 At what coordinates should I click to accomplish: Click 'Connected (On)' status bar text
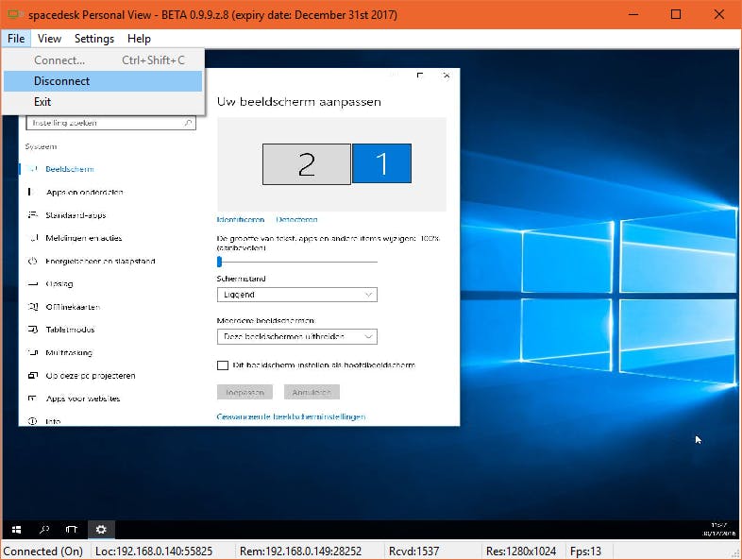point(43,552)
